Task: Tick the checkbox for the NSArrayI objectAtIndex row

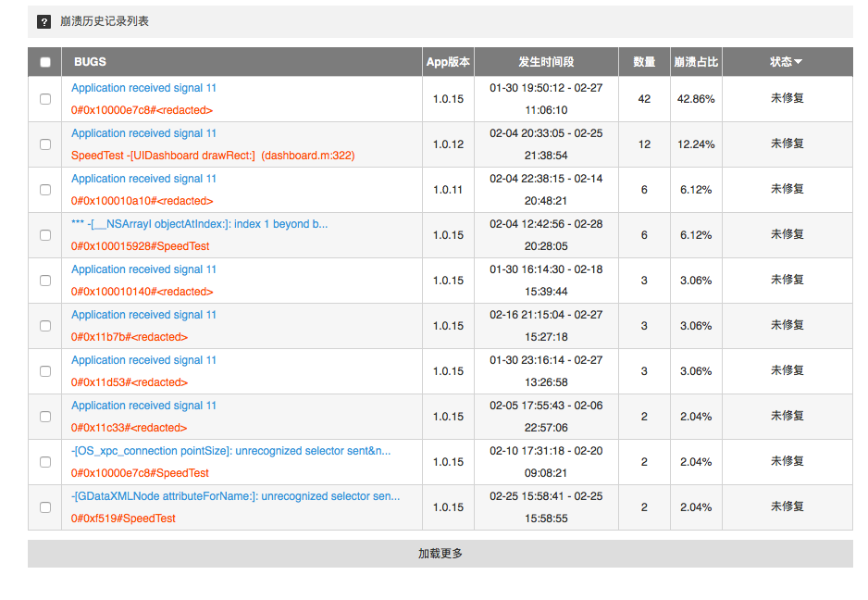Action: click(x=45, y=235)
